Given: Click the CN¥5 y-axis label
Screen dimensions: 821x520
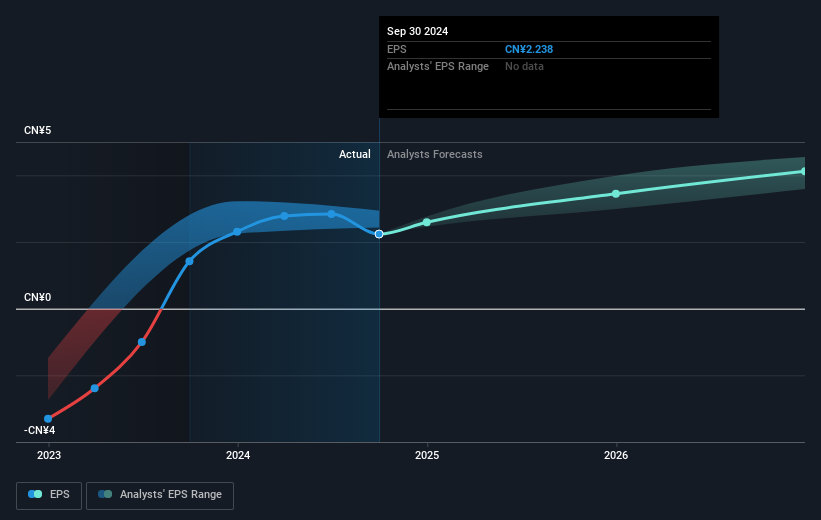Looking at the screenshot, I should click(38, 130).
